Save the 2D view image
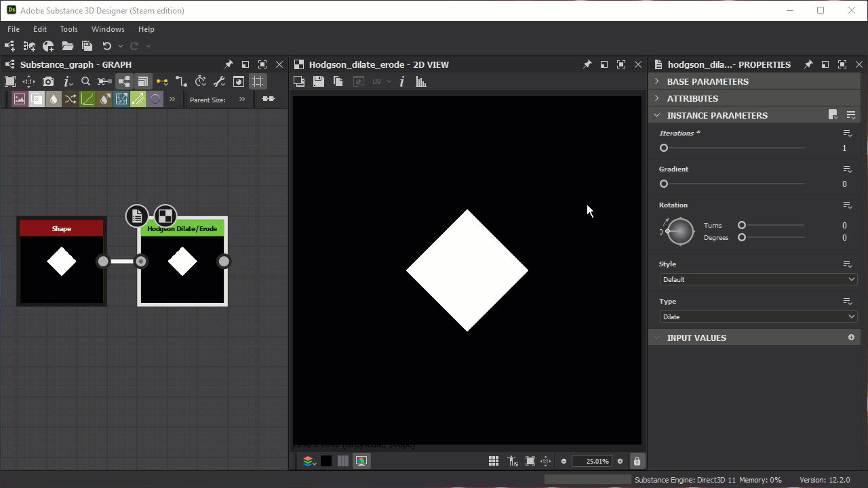 (319, 81)
